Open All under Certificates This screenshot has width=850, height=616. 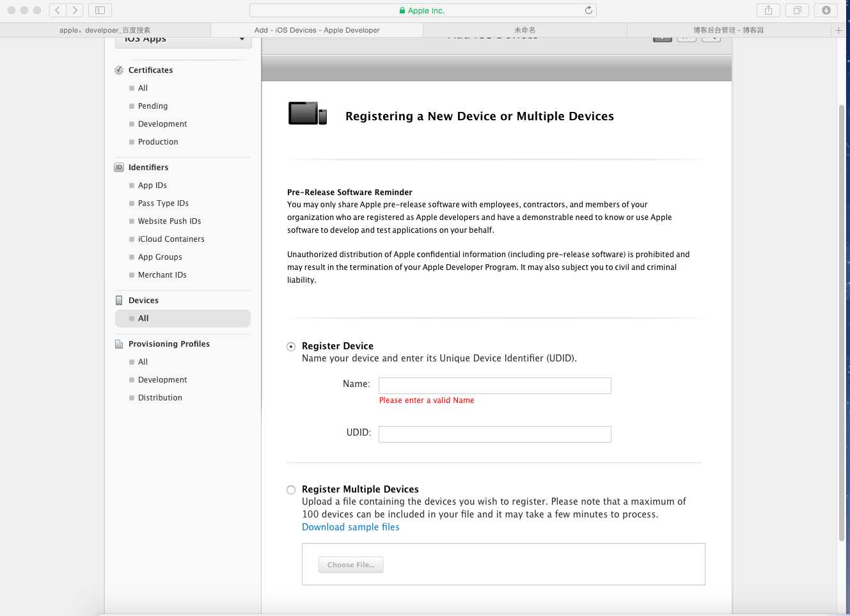pyautogui.click(x=143, y=88)
